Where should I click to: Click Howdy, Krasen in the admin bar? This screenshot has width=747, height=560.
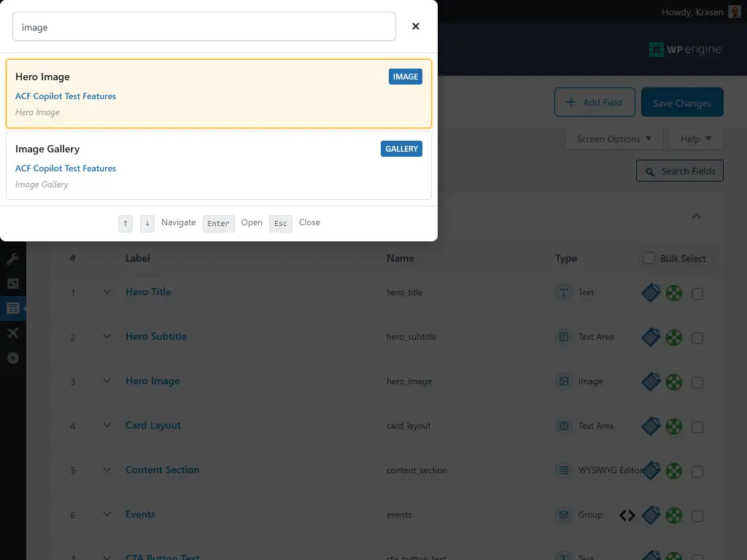point(694,12)
